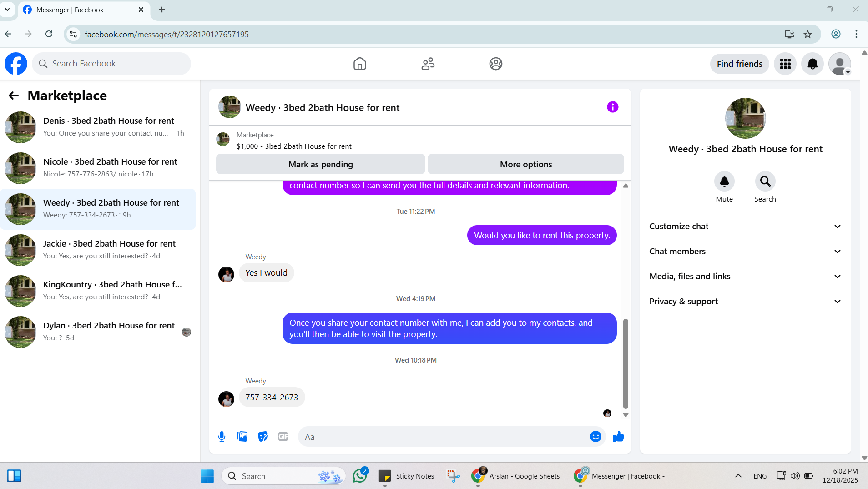Click the browser back button
Screen dimensions: 868x489
click(x=8, y=34)
